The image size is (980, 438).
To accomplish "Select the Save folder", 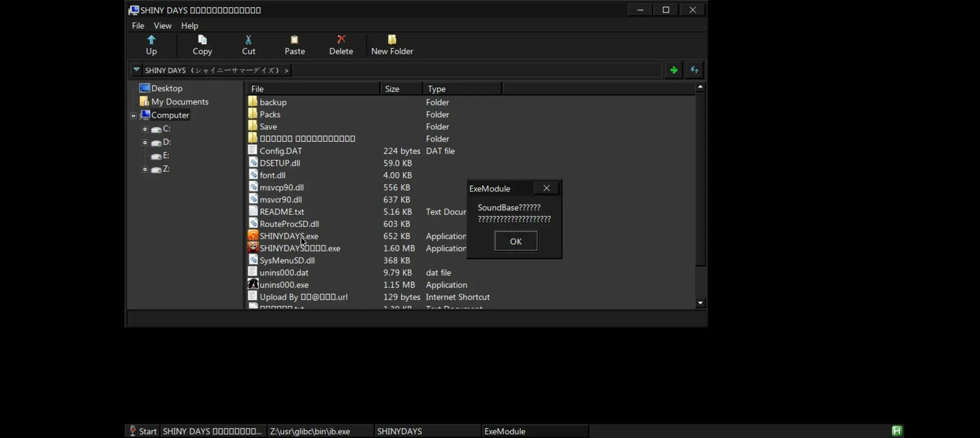I will click(268, 126).
